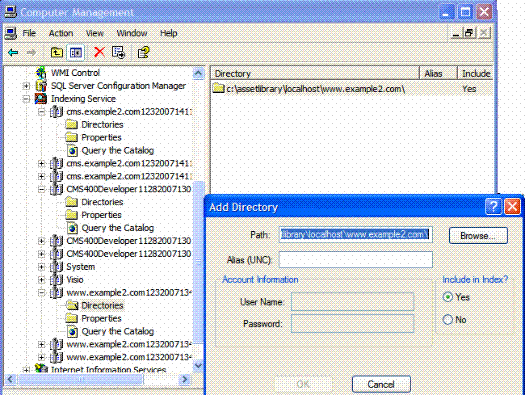Select the System catalog
The image size is (525, 395).
[80, 267]
